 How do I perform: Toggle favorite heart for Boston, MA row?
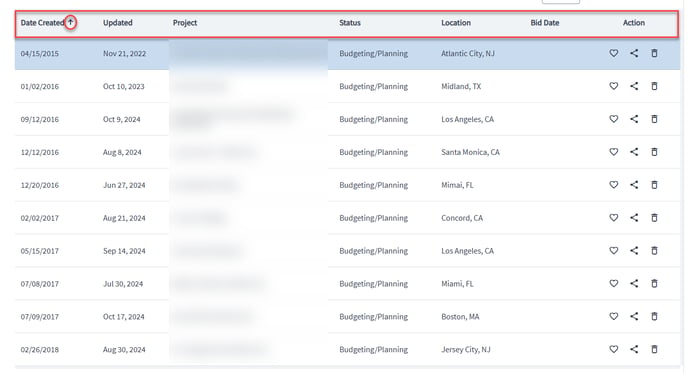click(x=613, y=316)
